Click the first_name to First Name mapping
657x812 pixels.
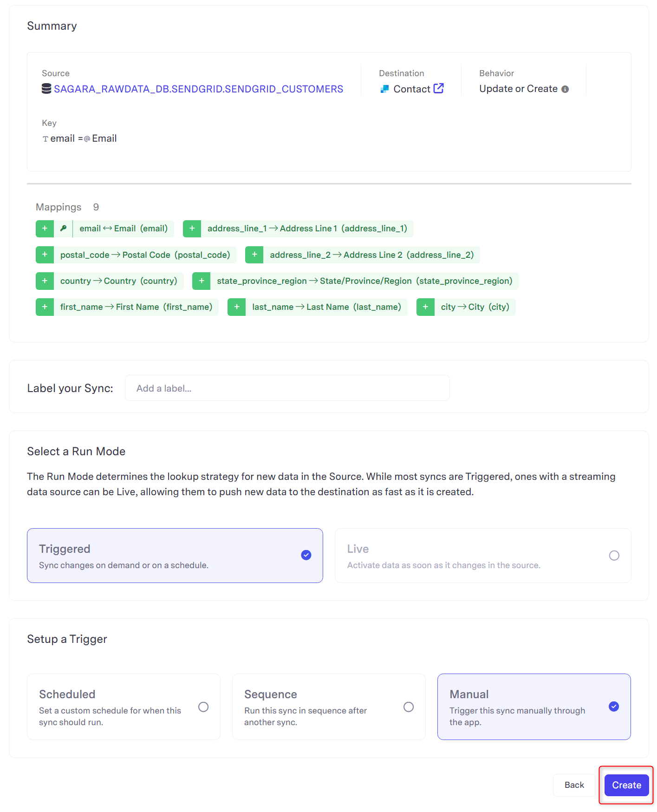[x=137, y=307]
